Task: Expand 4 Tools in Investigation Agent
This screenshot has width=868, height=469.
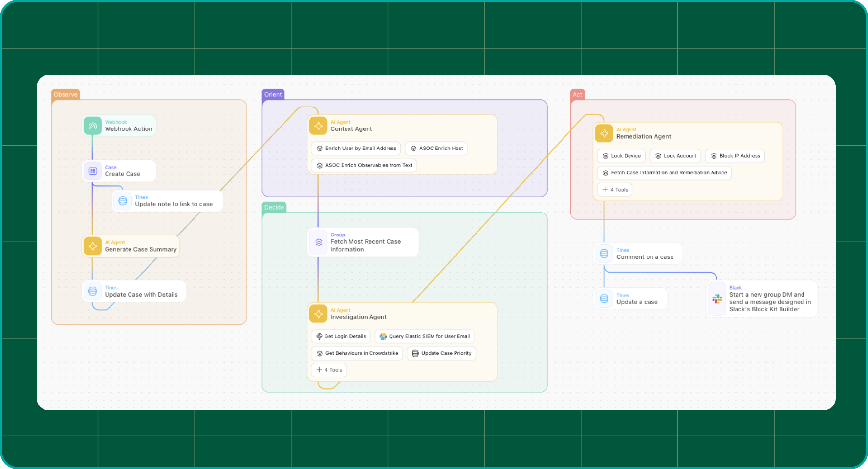Action: click(329, 370)
